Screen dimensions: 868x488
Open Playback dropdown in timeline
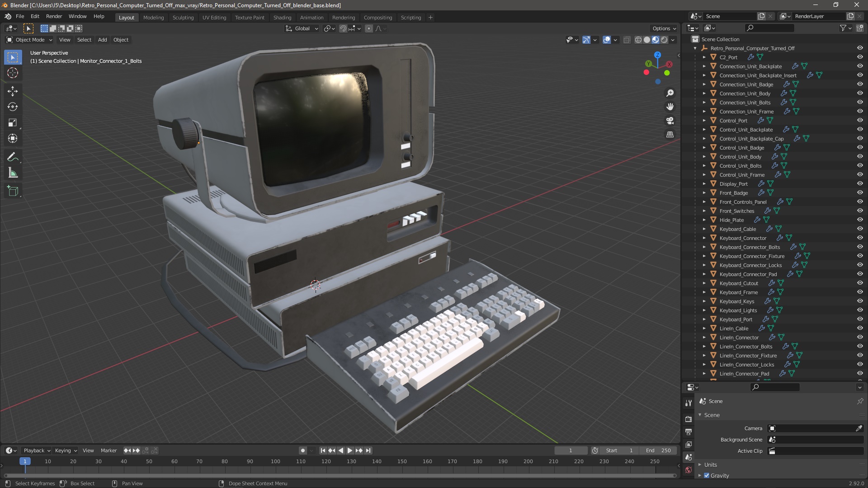coord(37,450)
